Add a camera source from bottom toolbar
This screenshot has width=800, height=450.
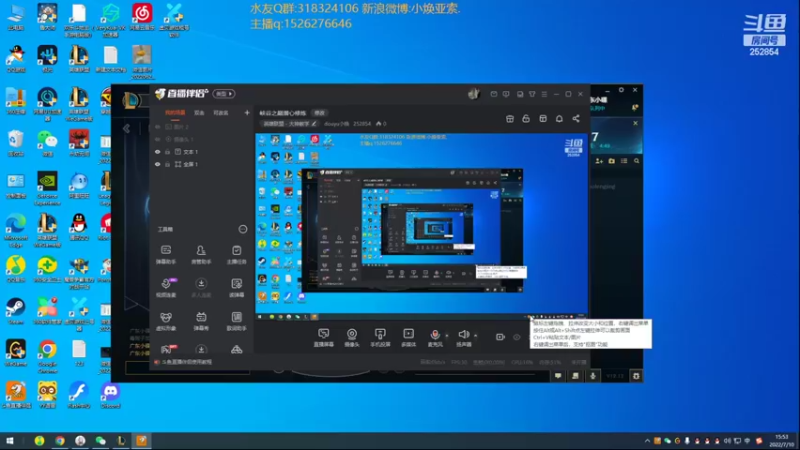(x=352, y=337)
